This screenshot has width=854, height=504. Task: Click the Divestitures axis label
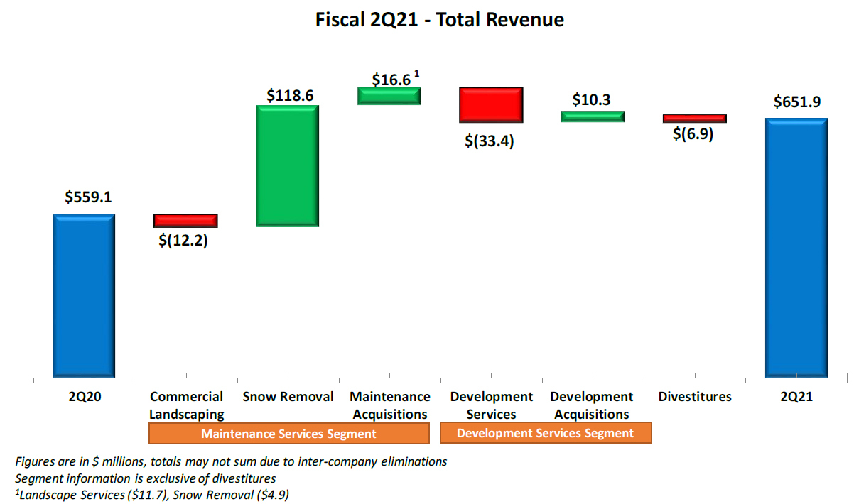(695, 397)
